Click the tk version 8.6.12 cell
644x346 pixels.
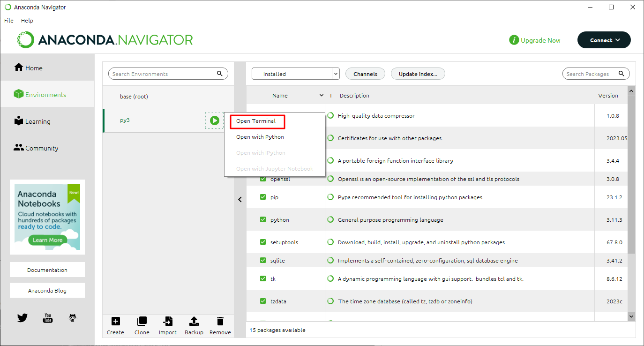(614, 278)
